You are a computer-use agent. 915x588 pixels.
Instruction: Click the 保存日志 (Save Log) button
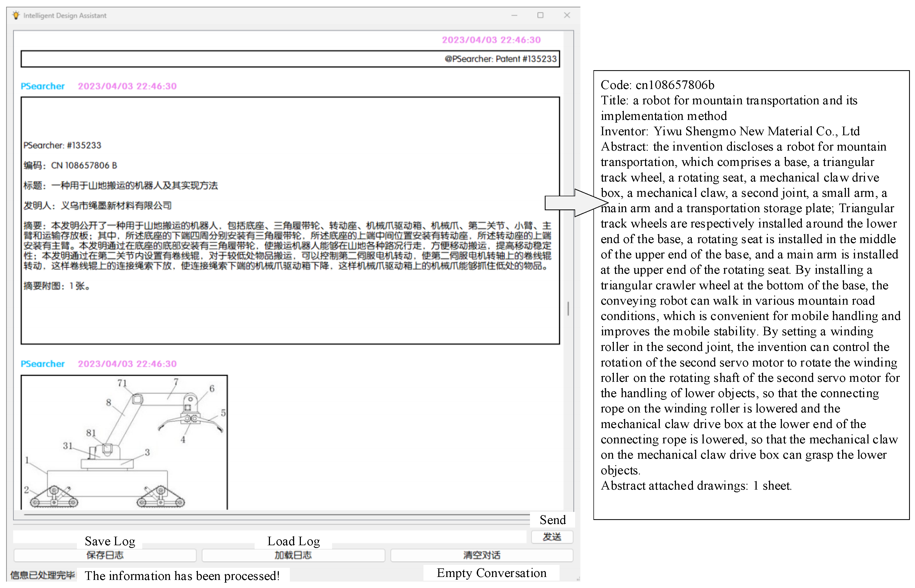pos(105,555)
